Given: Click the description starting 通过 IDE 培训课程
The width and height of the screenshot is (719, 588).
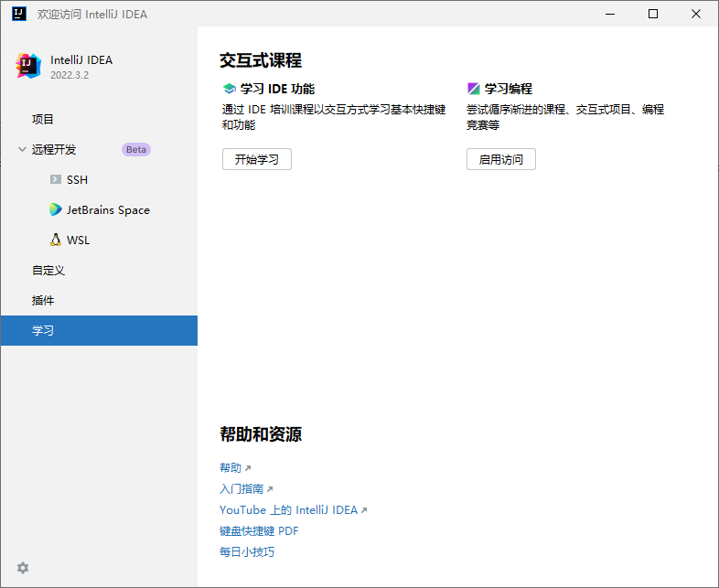Looking at the screenshot, I should [334, 117].
